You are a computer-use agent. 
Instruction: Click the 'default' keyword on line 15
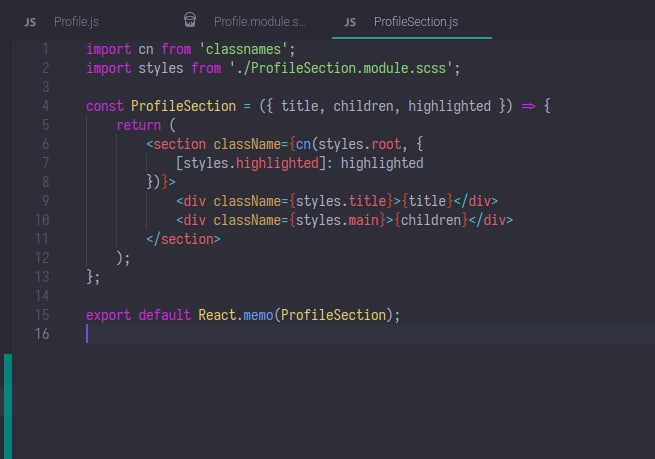165,315
